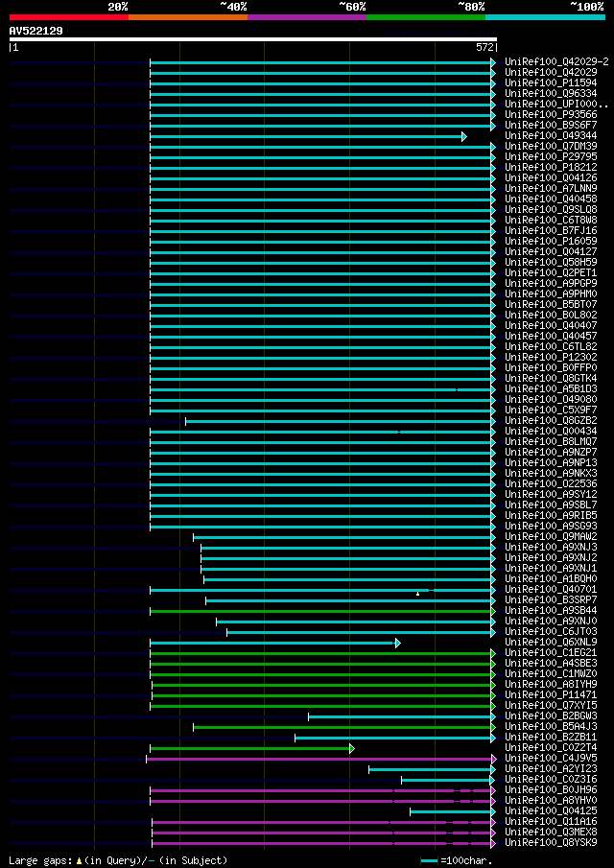Click the white query sequence bar
Image resolution: width=614 pixels, height=868 pixels.
[253, 39]
